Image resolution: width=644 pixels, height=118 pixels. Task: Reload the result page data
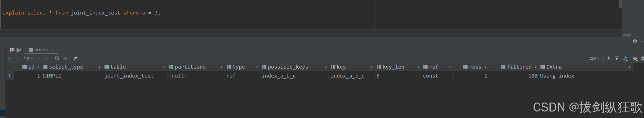tap(57, 58)
